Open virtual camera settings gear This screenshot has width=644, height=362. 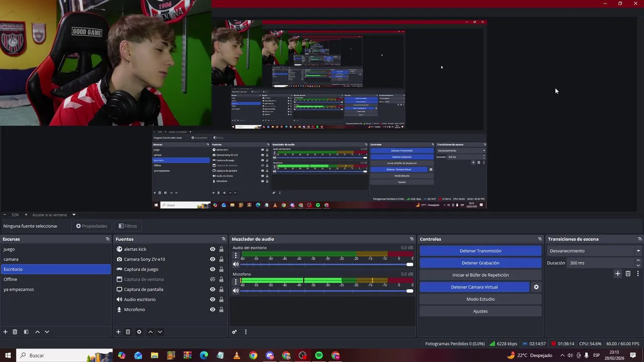(536, 287)
